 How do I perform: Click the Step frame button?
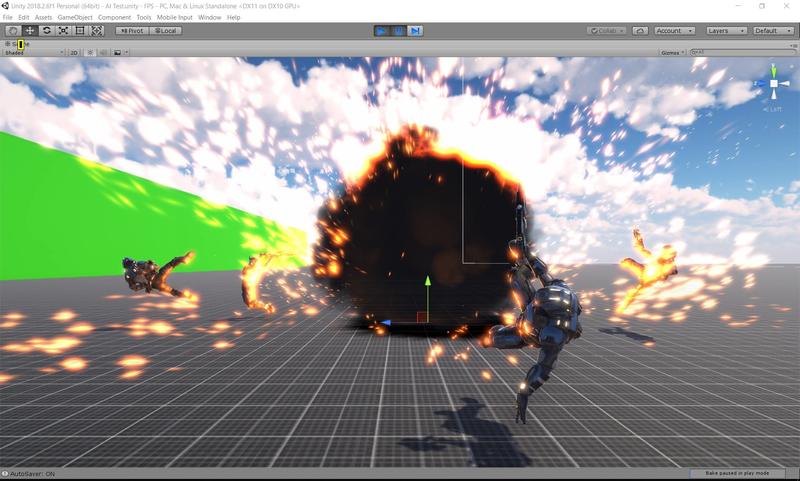[x=415, y=31]
